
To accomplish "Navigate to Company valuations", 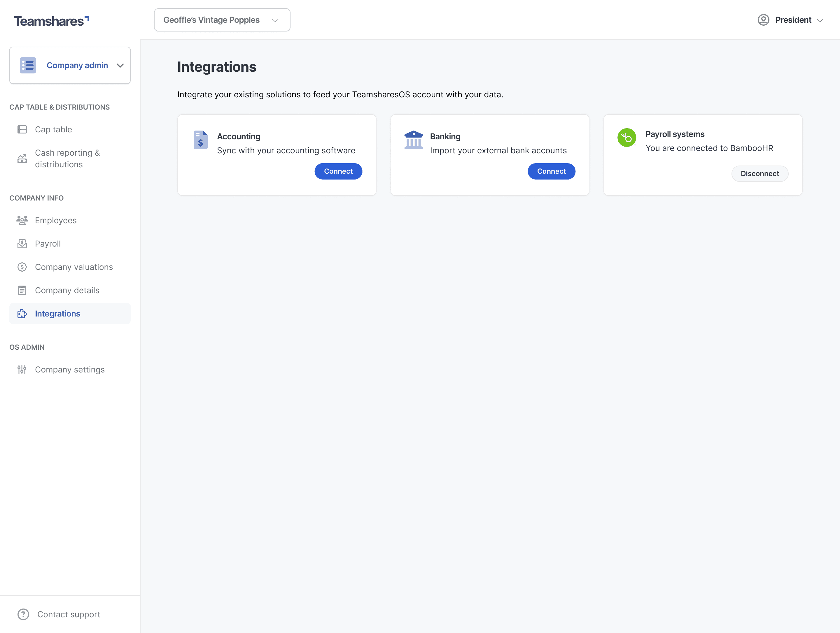I will coord(74,267).
